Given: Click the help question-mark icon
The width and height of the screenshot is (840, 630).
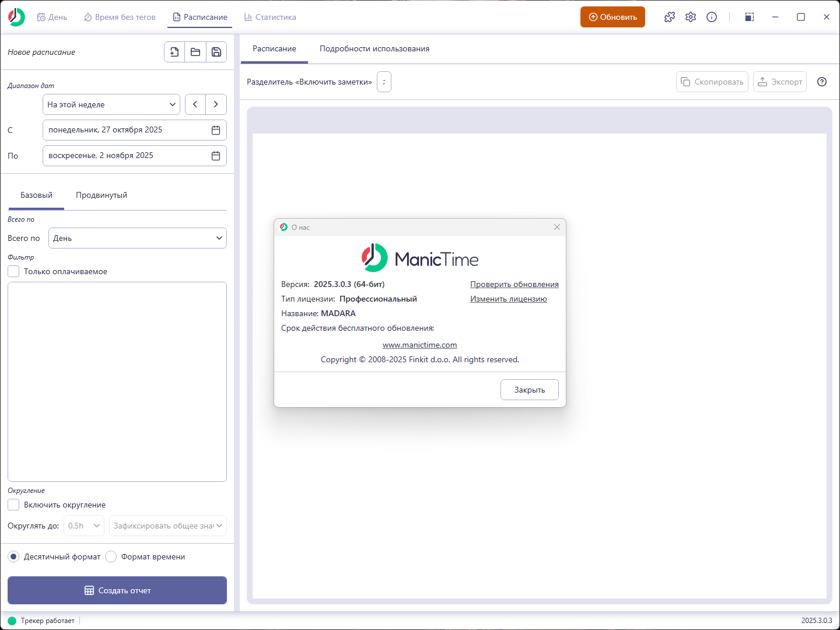Looking at the screenshot, I should tap(822, 82).
